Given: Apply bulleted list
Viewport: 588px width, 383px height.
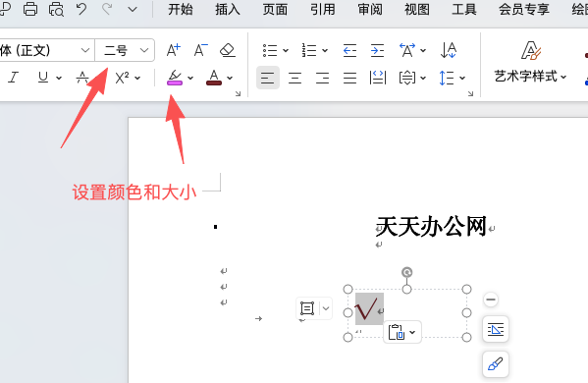Looking at the screenshot, I should tap(270, 50).
